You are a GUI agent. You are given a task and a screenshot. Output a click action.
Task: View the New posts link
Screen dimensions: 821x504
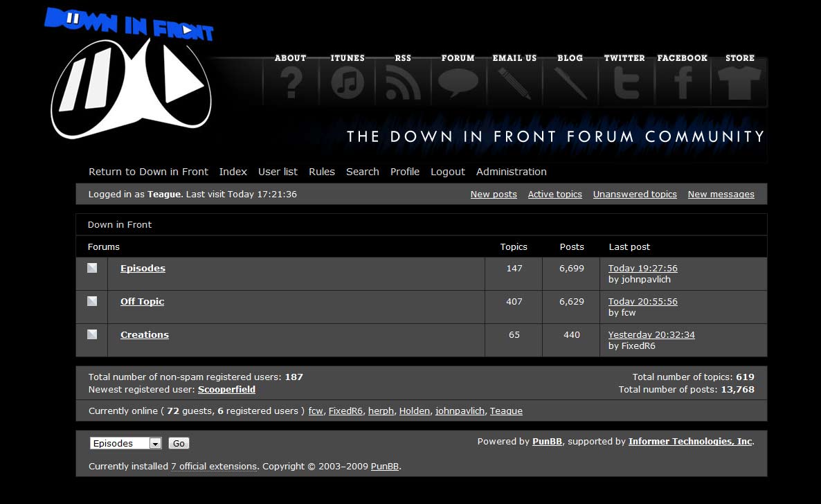(x=494, y=195)
